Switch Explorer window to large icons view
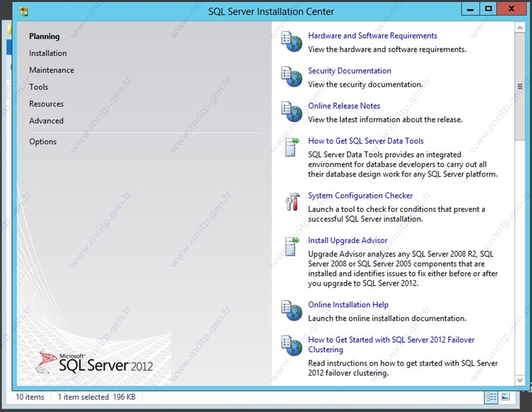This screenshot has width=532, height=412. [x=506, y=397]
